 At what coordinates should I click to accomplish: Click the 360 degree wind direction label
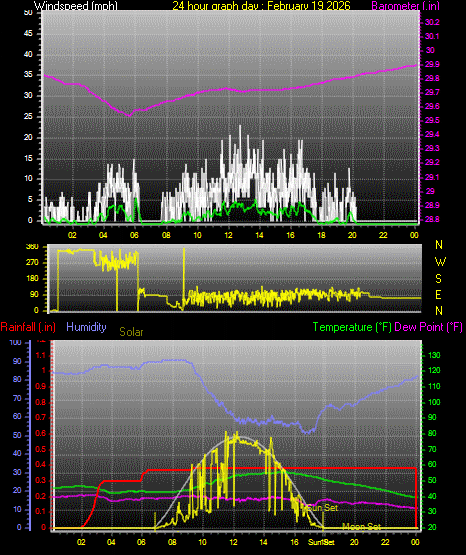(x=32, y=247)
